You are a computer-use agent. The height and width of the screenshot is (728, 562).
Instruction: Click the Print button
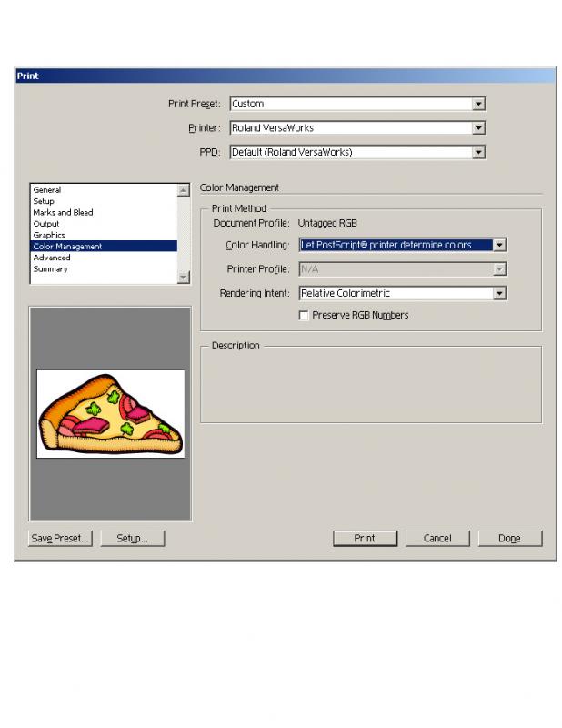[x=365, y=538]
